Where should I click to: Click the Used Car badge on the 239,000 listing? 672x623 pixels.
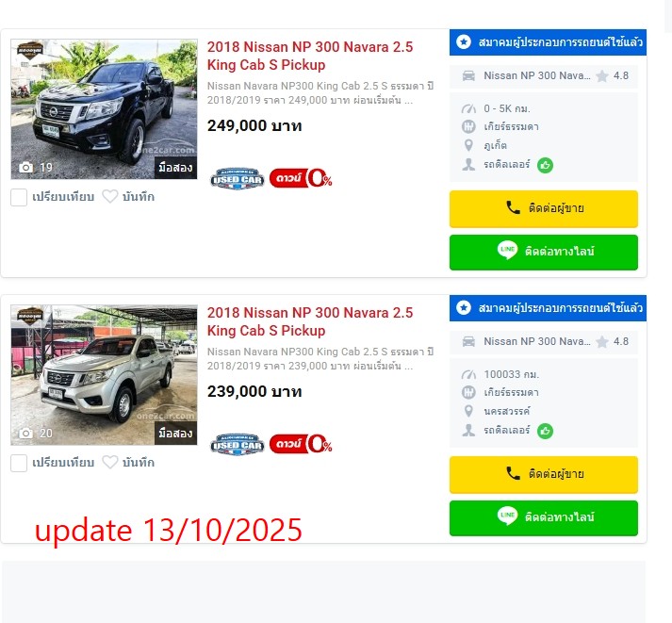pos(237,444)
